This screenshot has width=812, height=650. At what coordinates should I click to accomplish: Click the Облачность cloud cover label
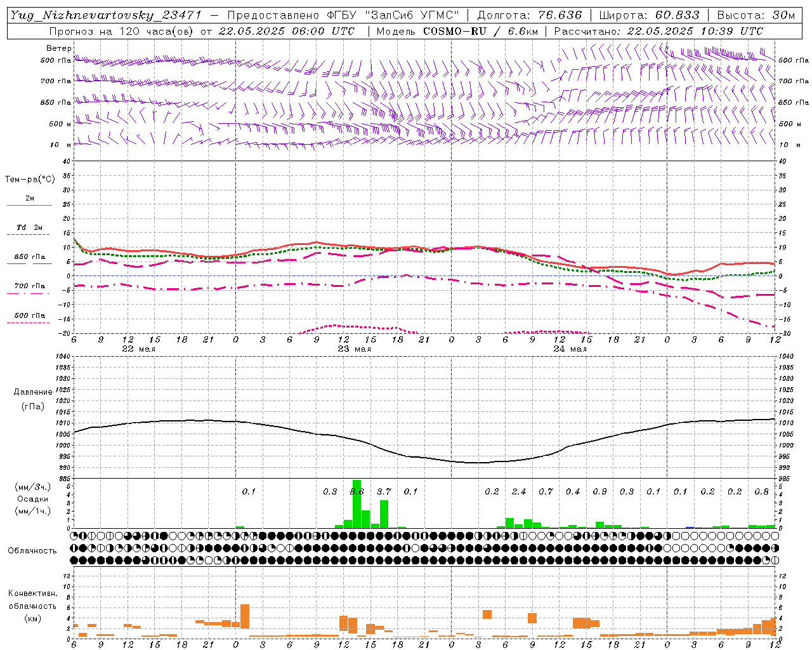(32, 551)
